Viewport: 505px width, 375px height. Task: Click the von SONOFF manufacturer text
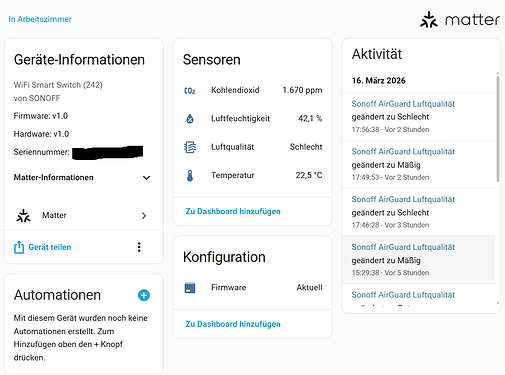37,98
